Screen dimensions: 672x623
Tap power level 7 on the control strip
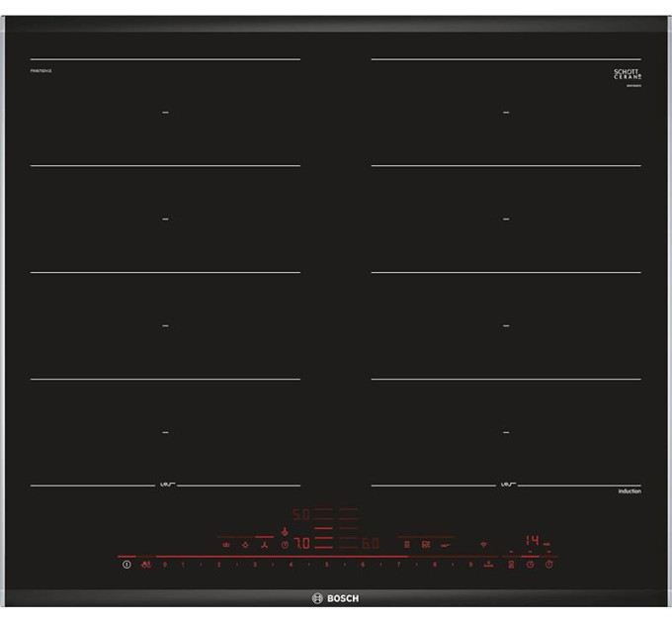(398, 565)
